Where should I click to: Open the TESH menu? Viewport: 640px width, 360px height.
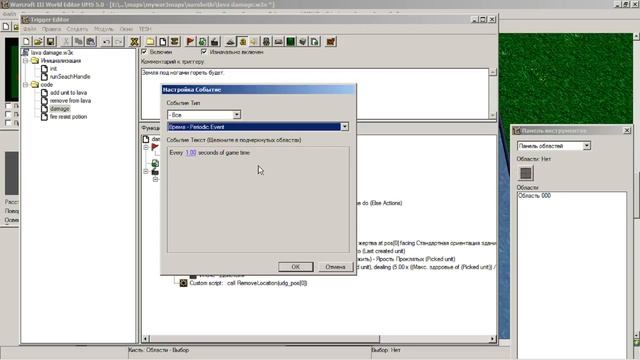pyautogui.click(x=145, y=29)
